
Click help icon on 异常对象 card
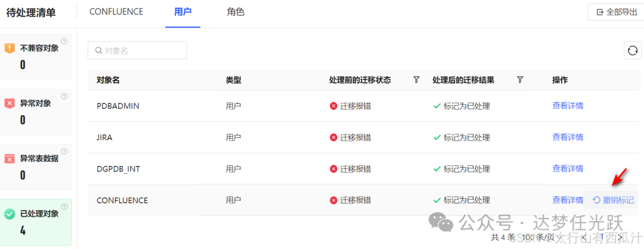(x=64, y=96)
